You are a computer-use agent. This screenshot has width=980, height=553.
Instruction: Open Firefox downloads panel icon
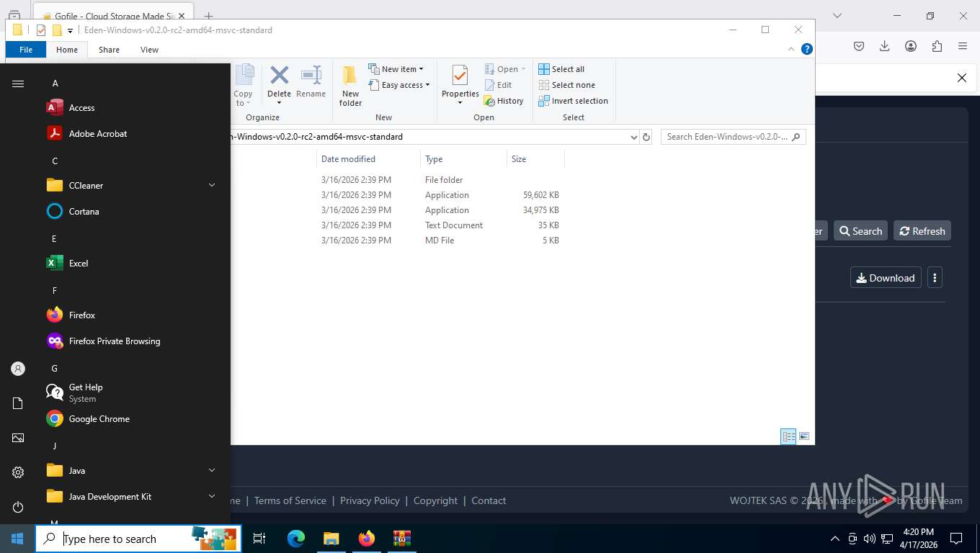884,46
